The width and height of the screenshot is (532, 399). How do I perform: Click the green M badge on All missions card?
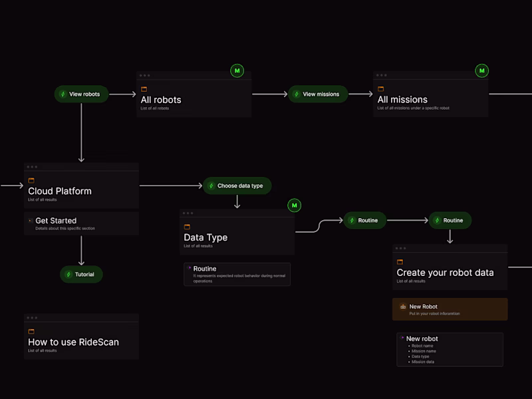[482, 70]
